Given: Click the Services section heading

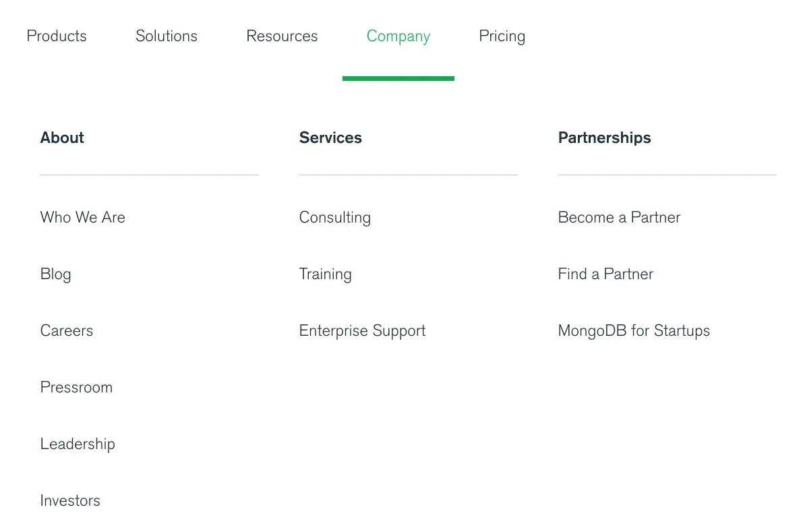Looking at the screenshot, I should coord(330,138).
